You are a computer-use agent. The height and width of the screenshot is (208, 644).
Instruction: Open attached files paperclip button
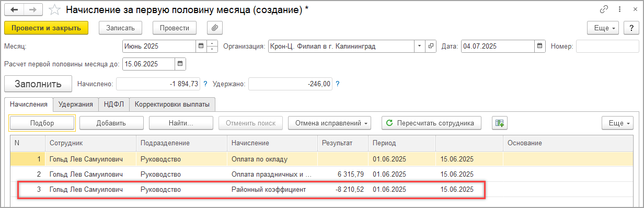(215, 28)
